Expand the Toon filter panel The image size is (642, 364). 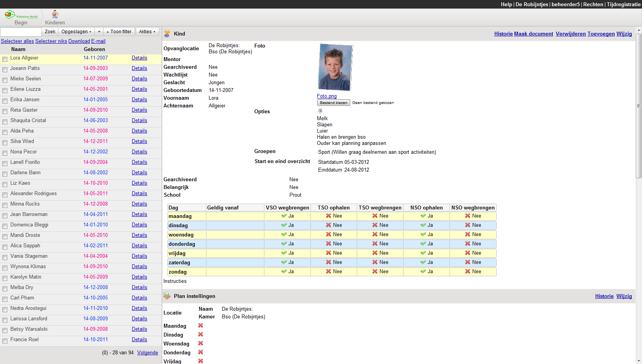119,32
